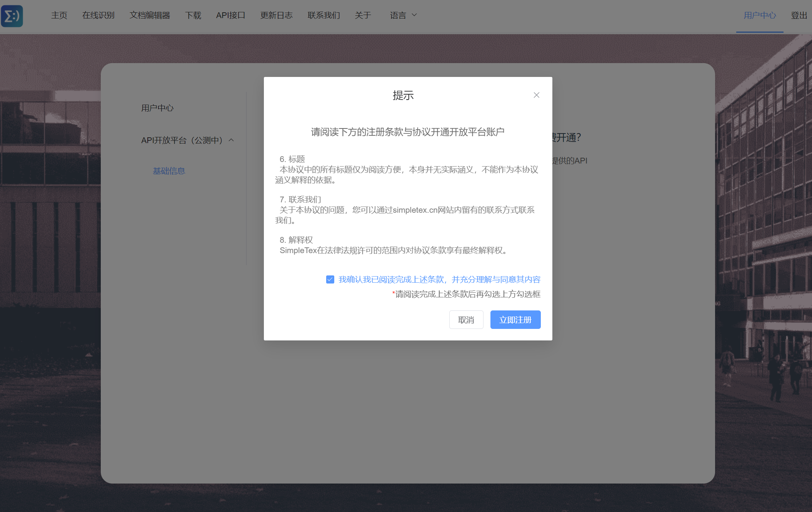
Task: Select 基础信息 in the sidebar
Action: coord(169,171)
